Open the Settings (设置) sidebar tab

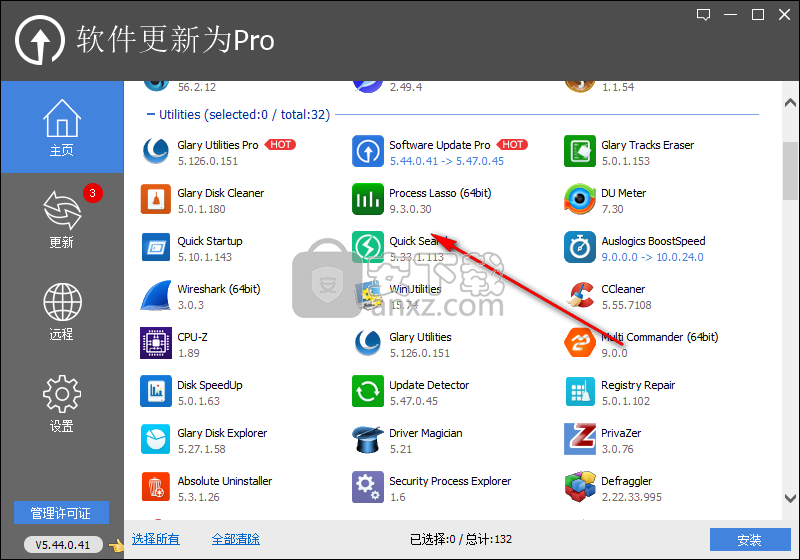coord(62,403)
